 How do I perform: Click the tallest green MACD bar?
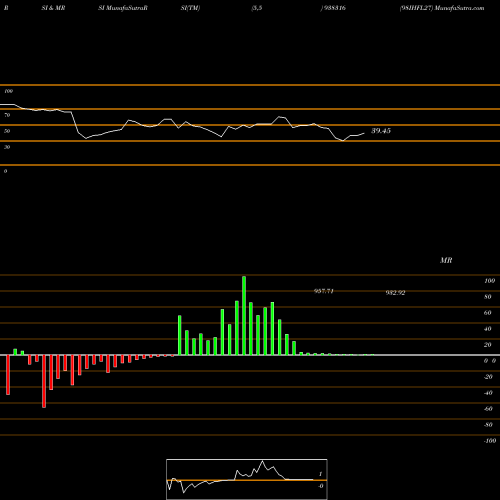pyautogui.click(x=244, y=315)
